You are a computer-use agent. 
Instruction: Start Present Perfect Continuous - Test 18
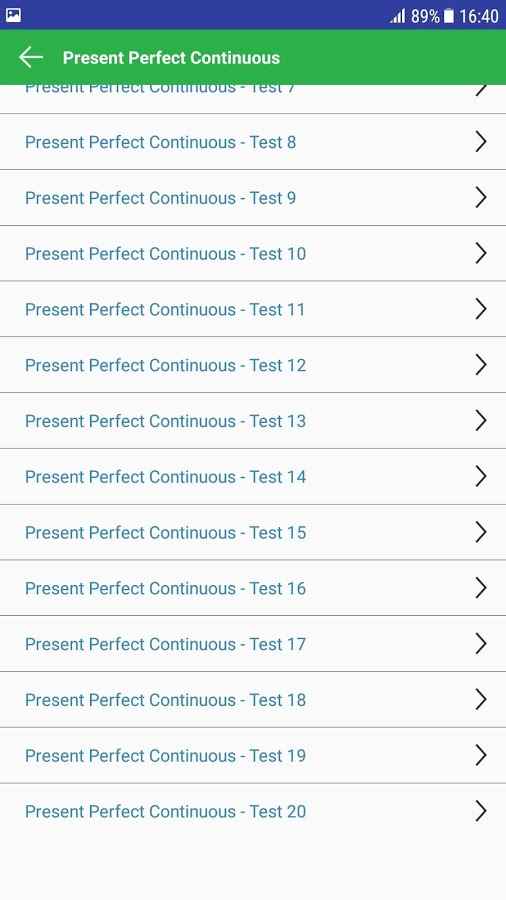(x=253, y=700)
